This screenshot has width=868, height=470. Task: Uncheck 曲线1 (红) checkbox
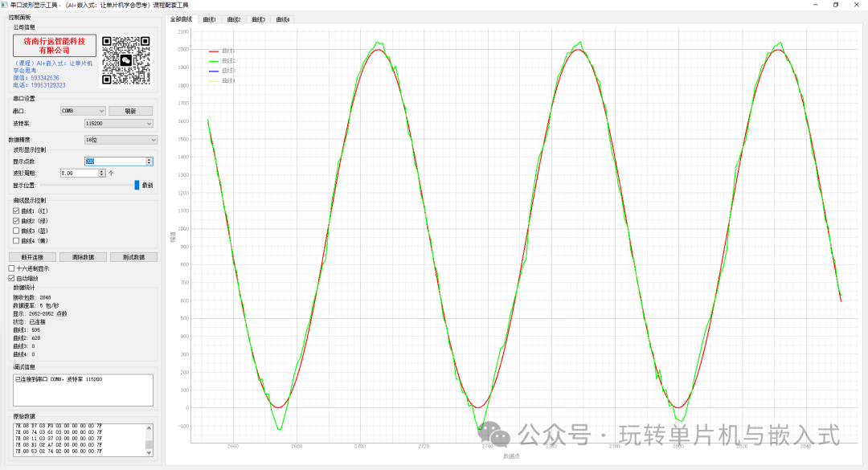pyautogui.click(x=16, y=211)
